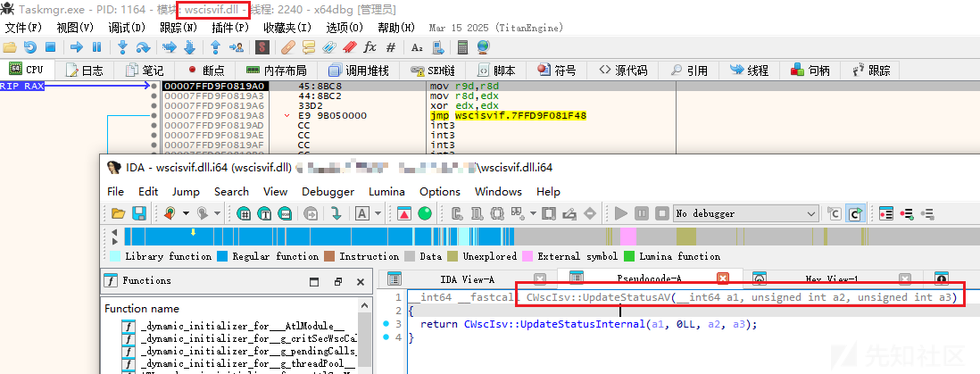Screen dimensions: 980x374
Task: Switch to the SEH链 tab in x64dbg
Action: [431, 71]
